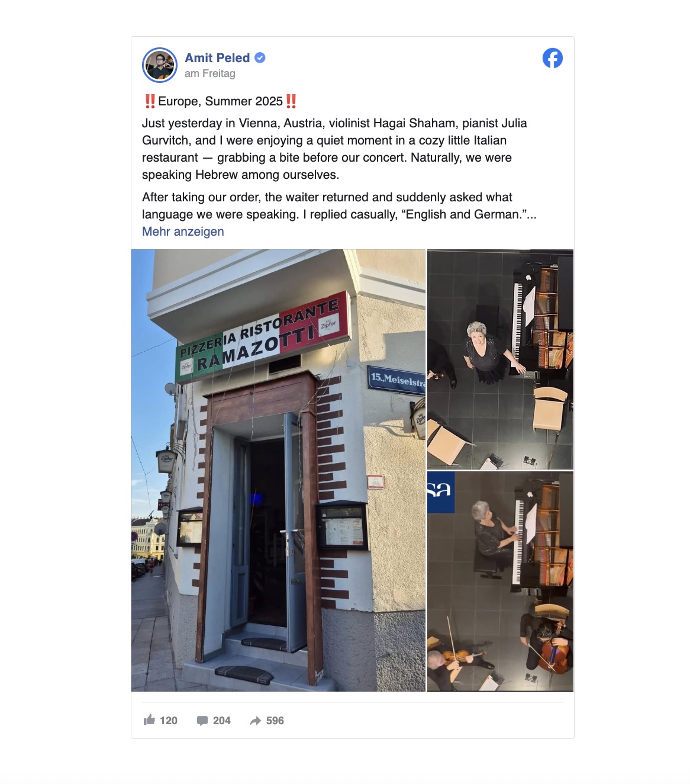Click the comment speech bubble icon
The image size is (690, 784).
pos(202,721)
